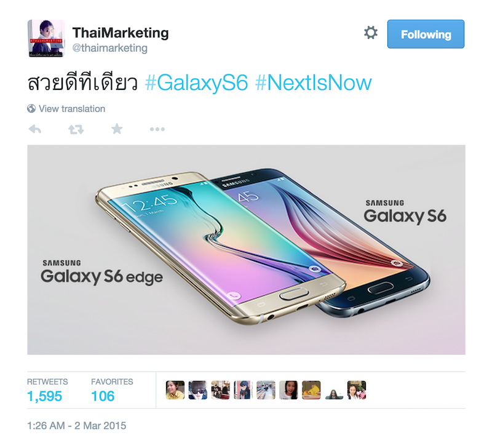This screenshot has width=492, height=448.
Task: Open the #NextIsNow hashtag
Action: pyautogui.click(x=314, y=83)
